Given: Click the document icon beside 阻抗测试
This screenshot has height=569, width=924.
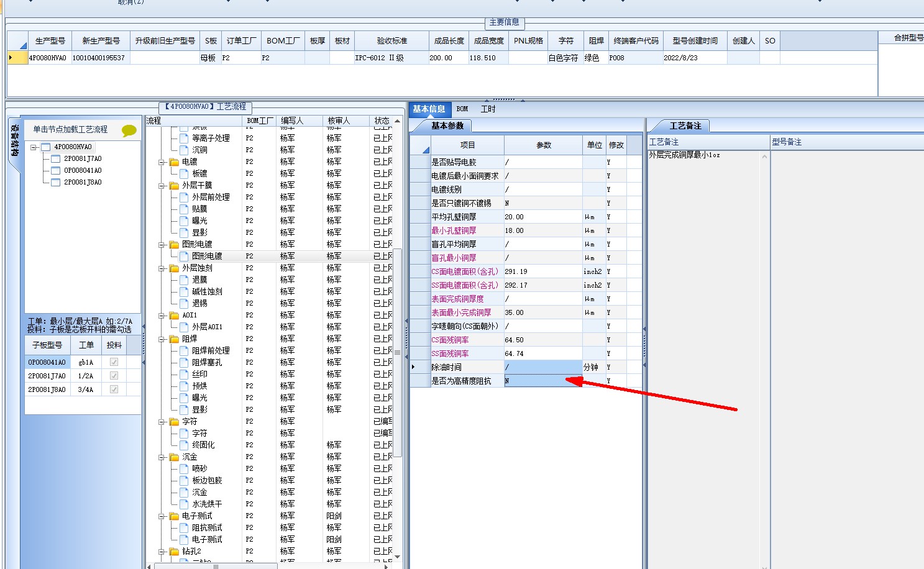Looking at the screenshot, I should tap(184, 527).
